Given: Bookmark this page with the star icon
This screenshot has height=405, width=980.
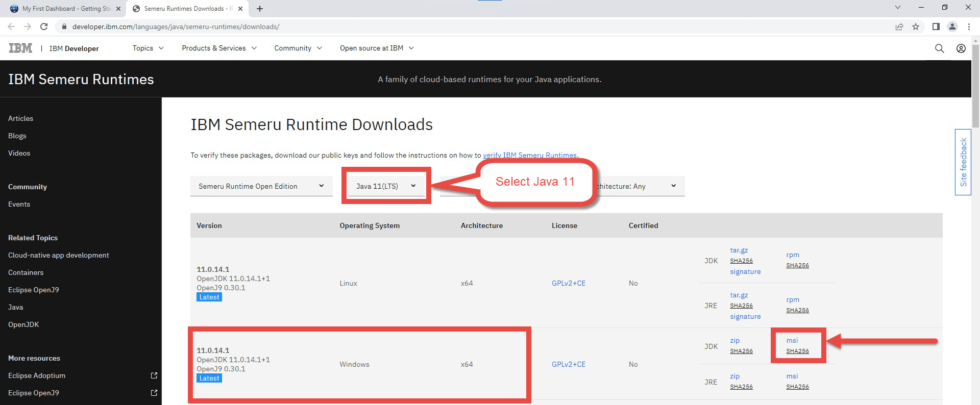Looking at the screenshot, I should tap(916, 27).
